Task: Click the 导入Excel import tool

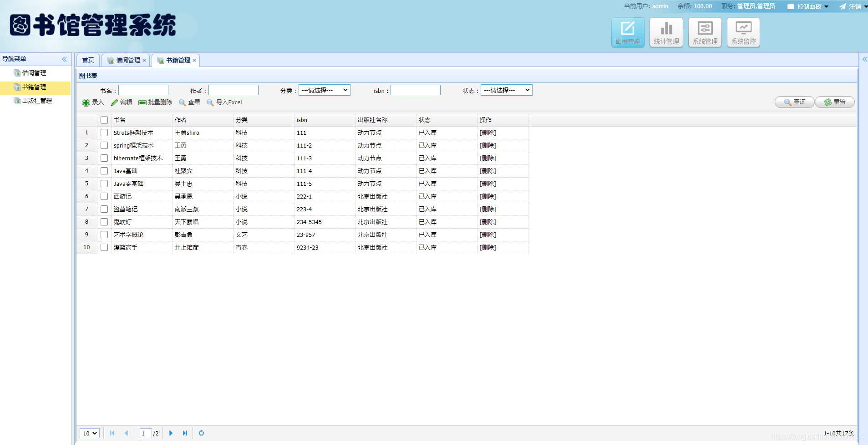Action: (x=224, y=102)
